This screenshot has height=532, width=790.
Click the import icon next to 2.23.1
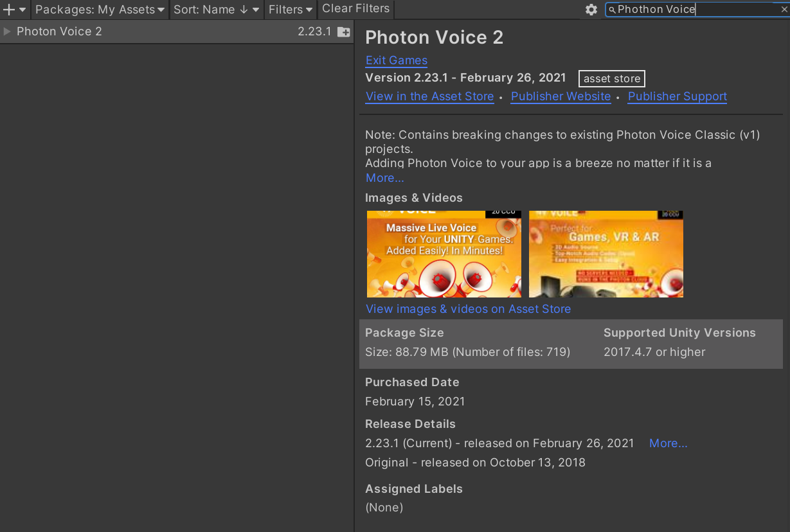click(x=344, y=31)
